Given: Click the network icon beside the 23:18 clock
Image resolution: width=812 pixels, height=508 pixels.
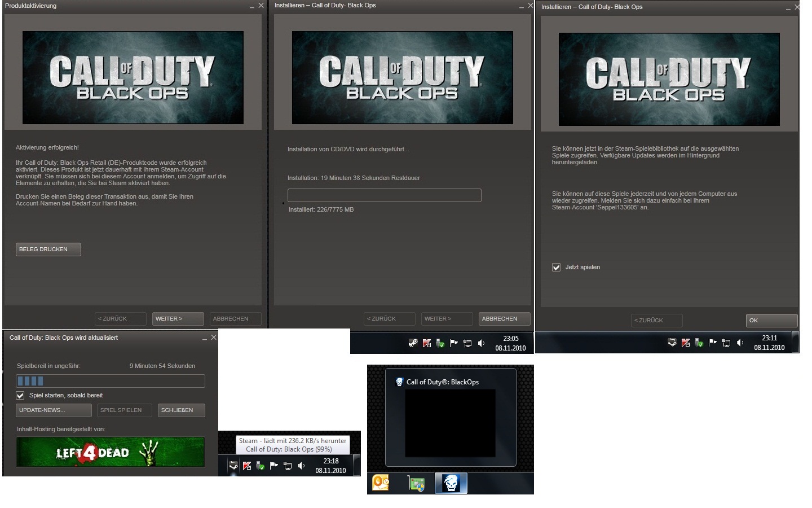Looking at the screenshot, I should tap(288, 465).
